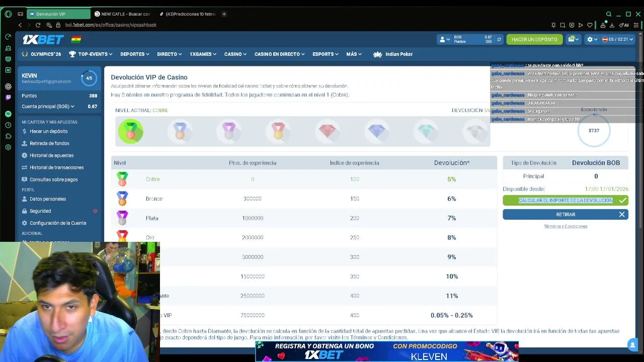Open ESPORTS menu
Viewport: 644px width, 362px height.
pos(326,54)
